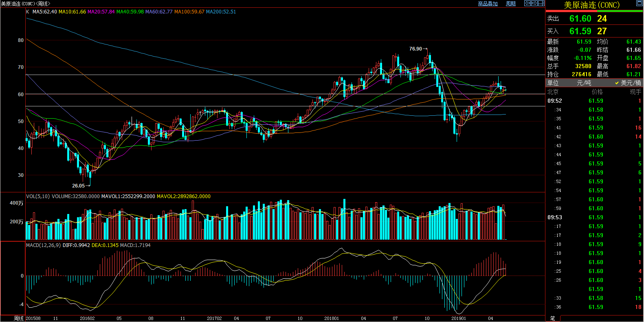Switch to 笔 tick tab
The height and width of the screenshot is (322, 644).
coord(553,318)
